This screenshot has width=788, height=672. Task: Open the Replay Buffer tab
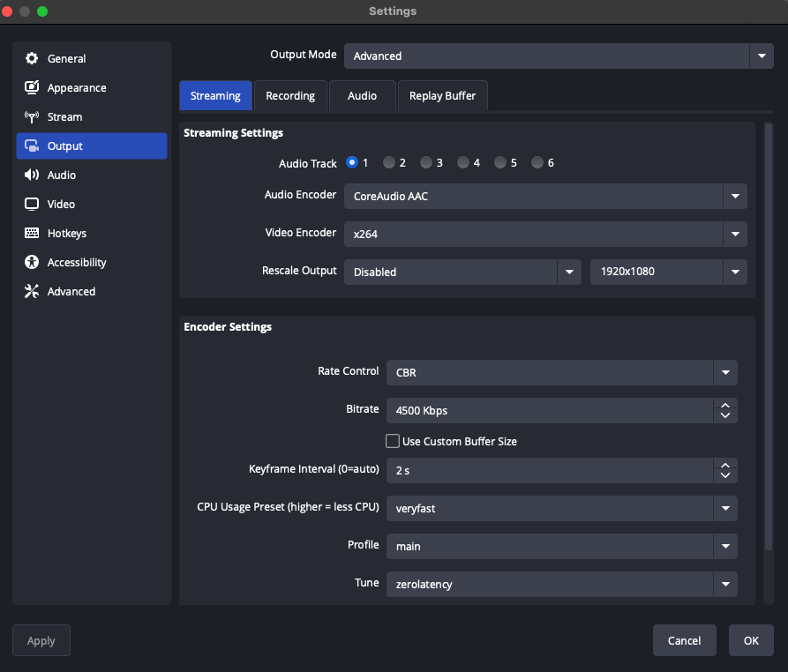[442, 95]
